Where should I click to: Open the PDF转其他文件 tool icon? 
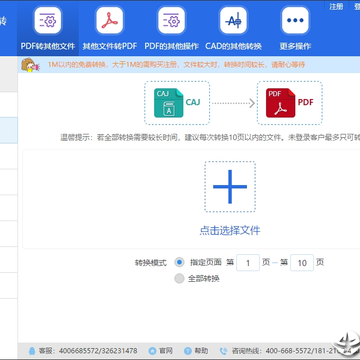pos(48,21)
